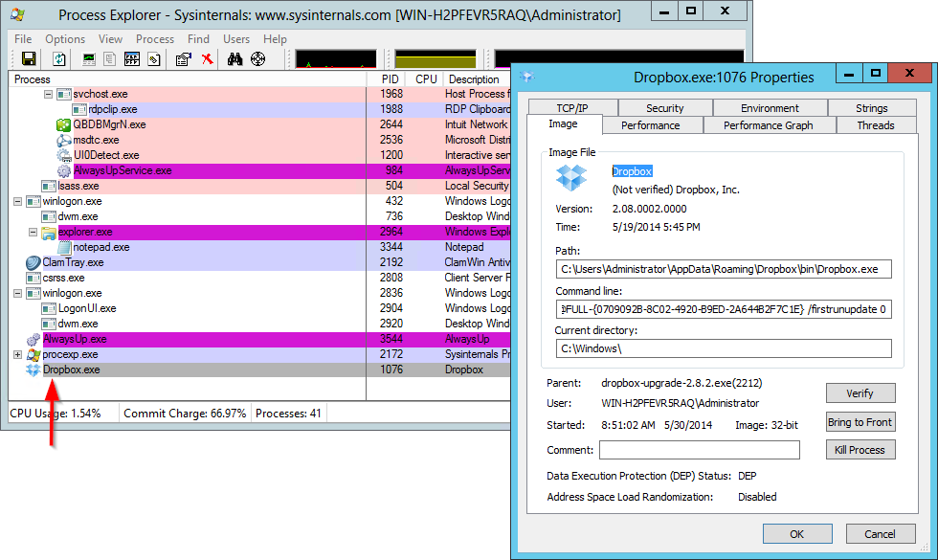The width and height of the screenshot is (938, 560).
Task: Click the 'Processes: 41' status bar entry
Action: click(x=288, y=414)
